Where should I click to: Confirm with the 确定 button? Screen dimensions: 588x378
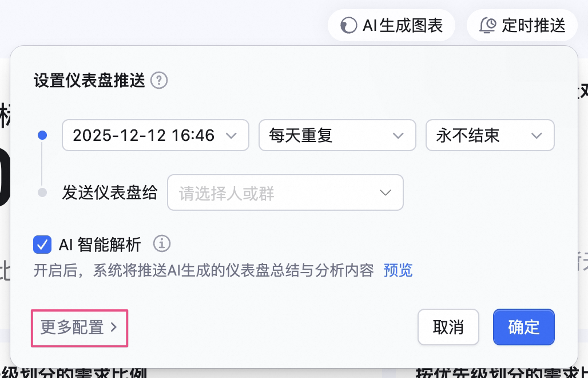pyautogui.click(x=524, y=327)
